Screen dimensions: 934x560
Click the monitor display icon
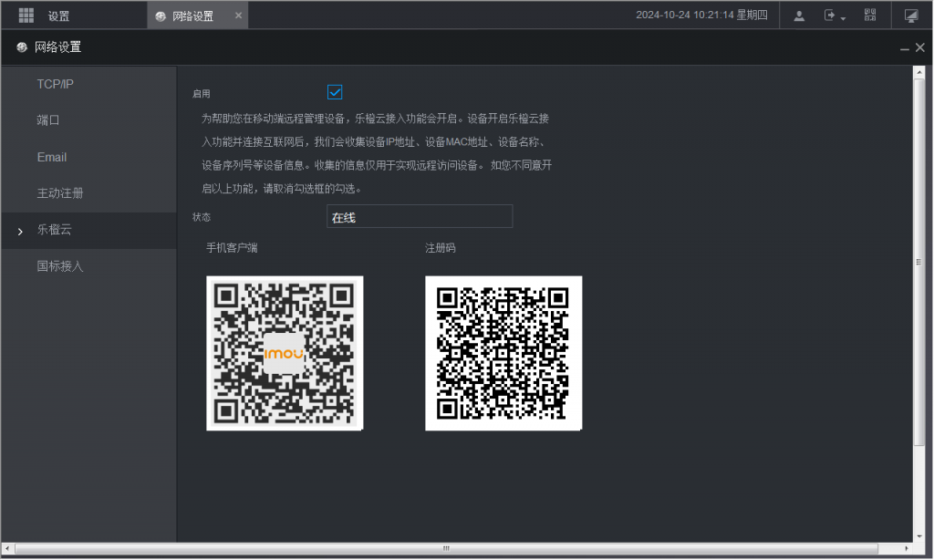[x=910, y=16]
